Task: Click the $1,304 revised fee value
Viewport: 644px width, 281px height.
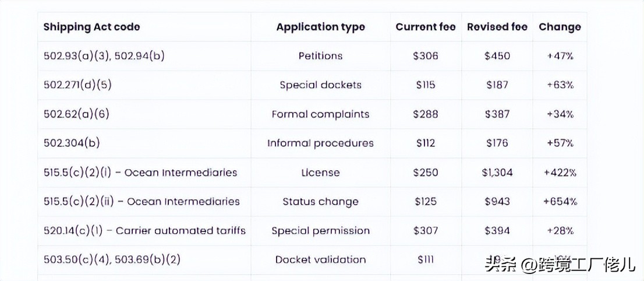Action: (x=497, y=173)
